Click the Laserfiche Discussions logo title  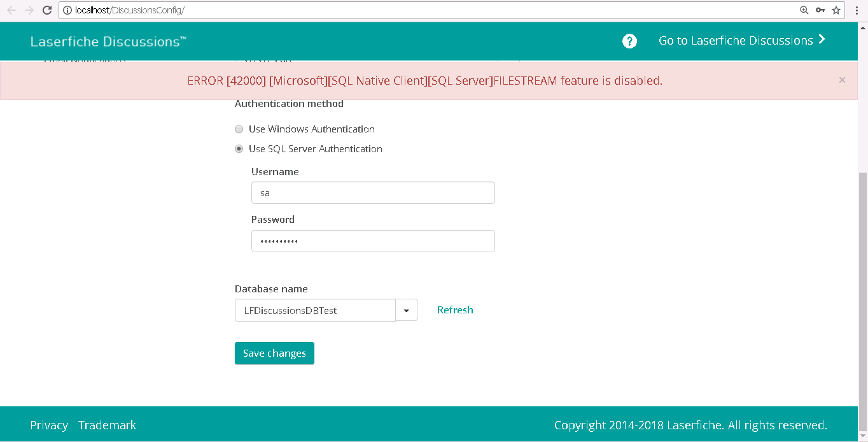(x=109, y=41)
